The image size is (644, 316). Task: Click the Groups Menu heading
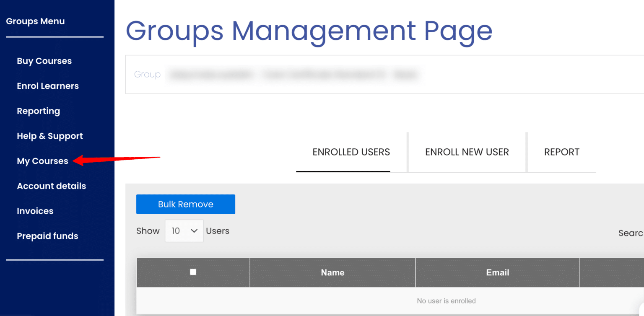pos(36,21)
